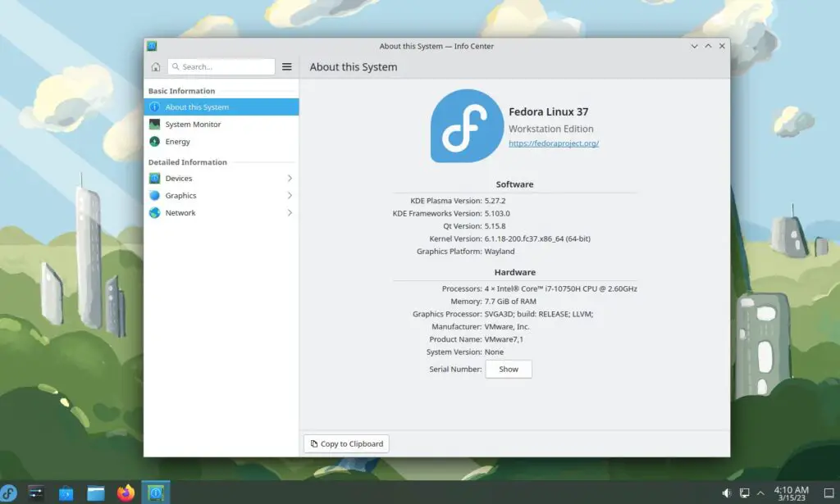Launch Firefox from the taskbar
The image size is (840, 504).
126,493
